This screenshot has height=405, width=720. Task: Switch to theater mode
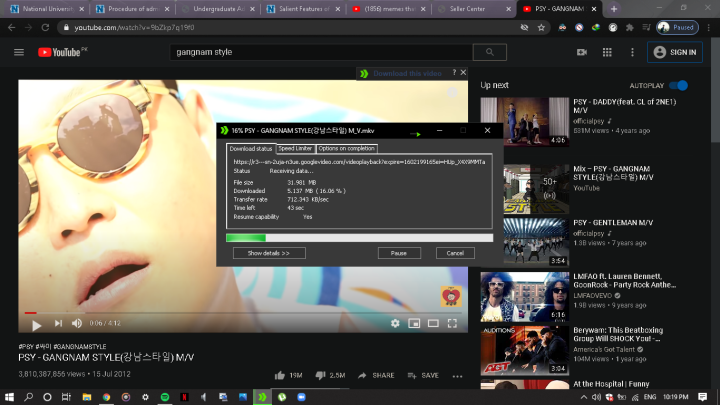(433, 323)
